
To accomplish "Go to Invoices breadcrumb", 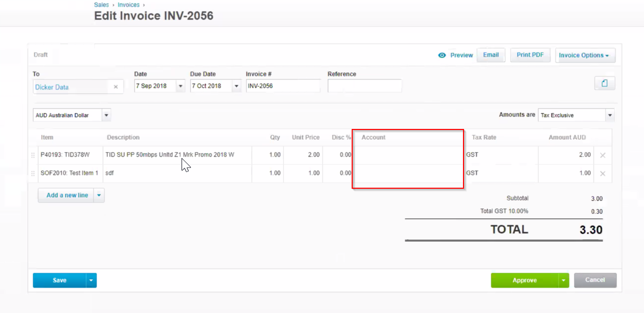I will click(x=129, y=5).
